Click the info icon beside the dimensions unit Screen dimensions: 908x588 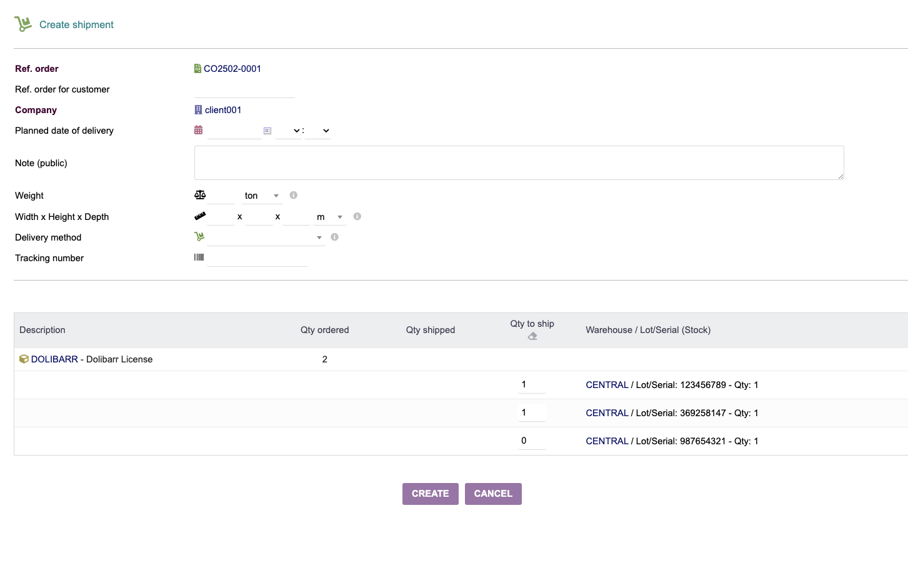(357, 216)
